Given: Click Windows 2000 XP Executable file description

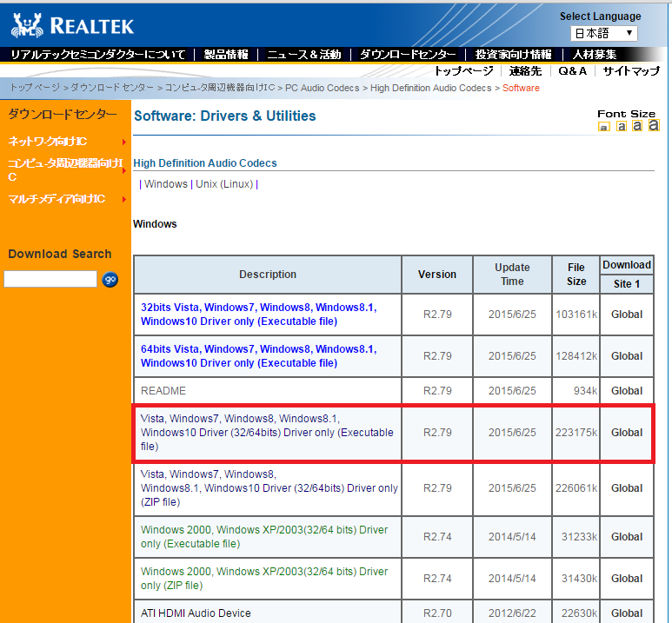Looking at the screenshot, I should [264, 536].
